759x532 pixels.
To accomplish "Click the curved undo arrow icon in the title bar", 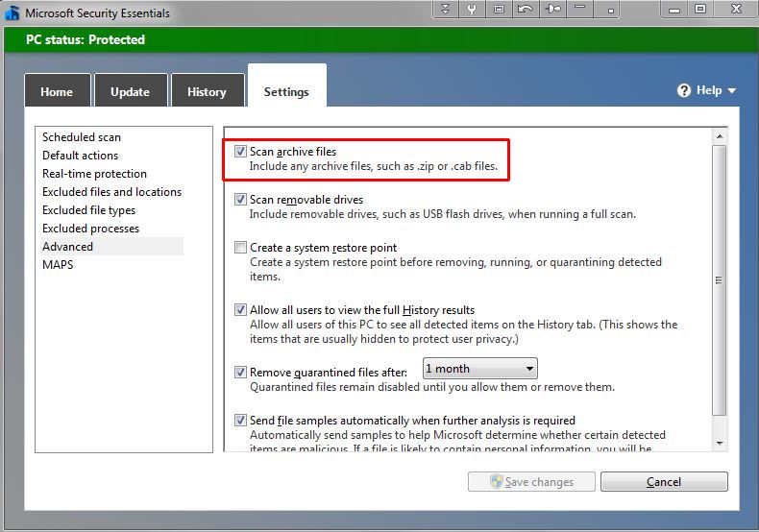I will tap(526, 10).
